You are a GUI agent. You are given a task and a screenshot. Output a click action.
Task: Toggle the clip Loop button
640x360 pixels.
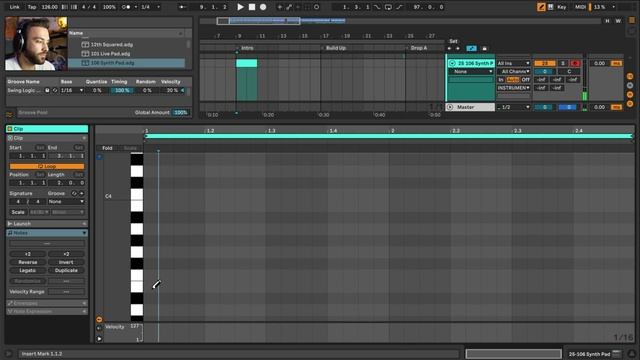pos(47,167)
